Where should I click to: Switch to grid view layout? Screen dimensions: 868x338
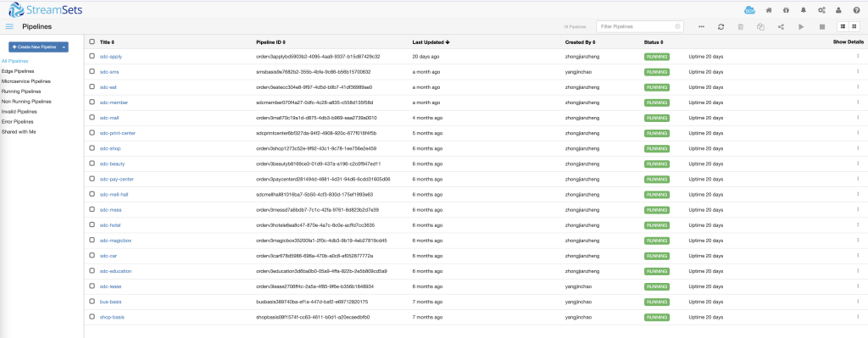tap(854, 26)
